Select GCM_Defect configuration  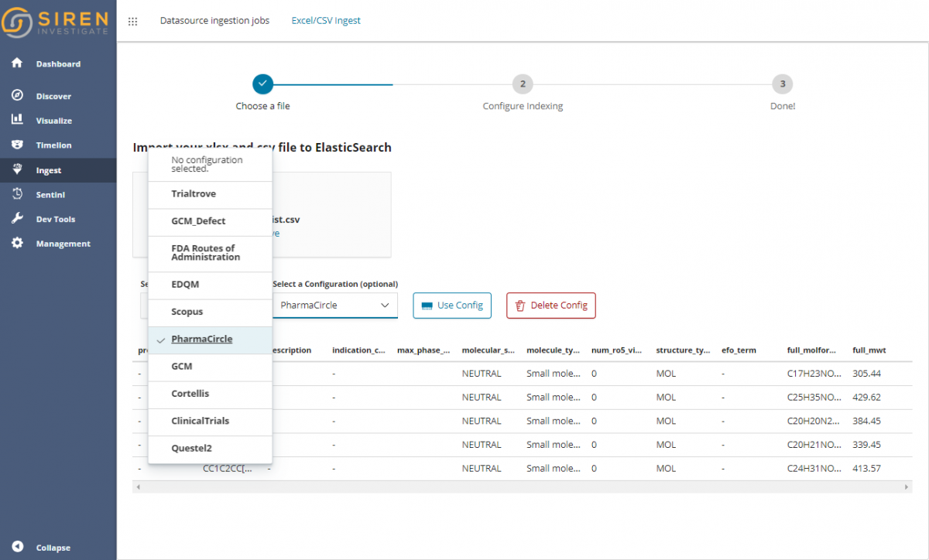pyautogui.click(x=210, y=221)
